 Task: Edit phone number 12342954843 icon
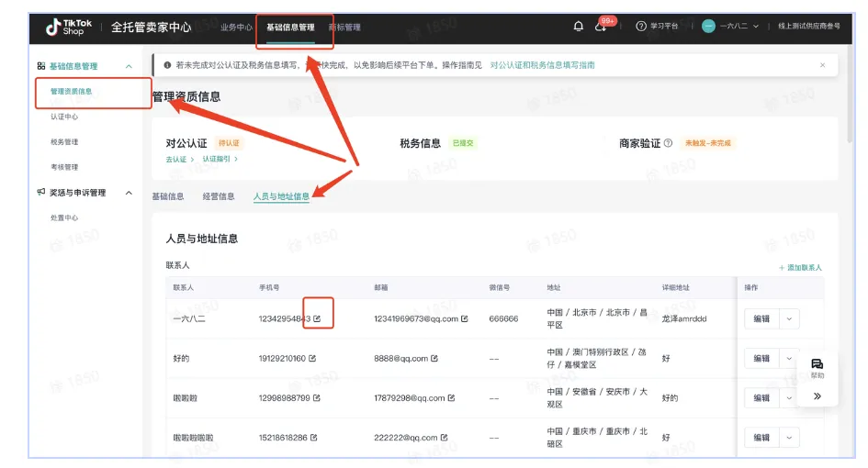coord(317,318)
